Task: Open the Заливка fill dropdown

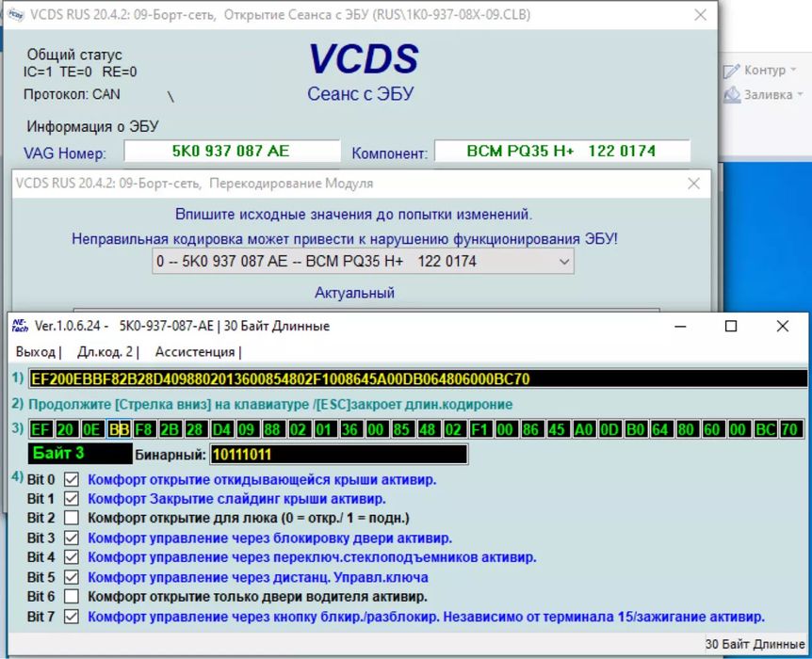Action: (800, 95)
